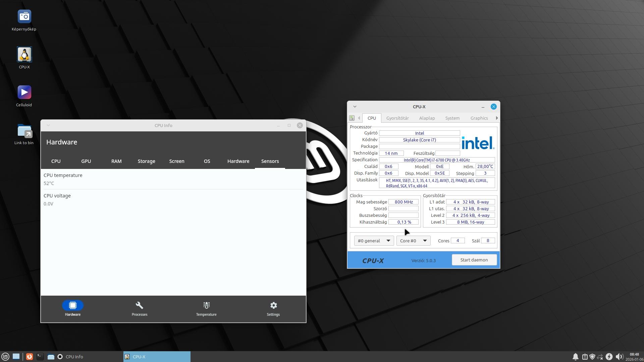Screen dimensions: 644x362
Task: Open the Core #0 selector dropdown
Action: point(413,241)
